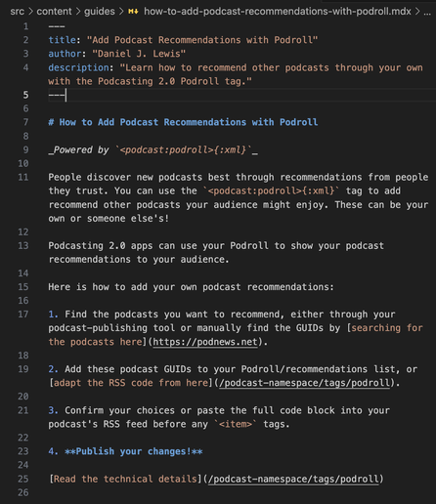
Task: Click line number 17 in the gutter
Action: tap(23, 315)
